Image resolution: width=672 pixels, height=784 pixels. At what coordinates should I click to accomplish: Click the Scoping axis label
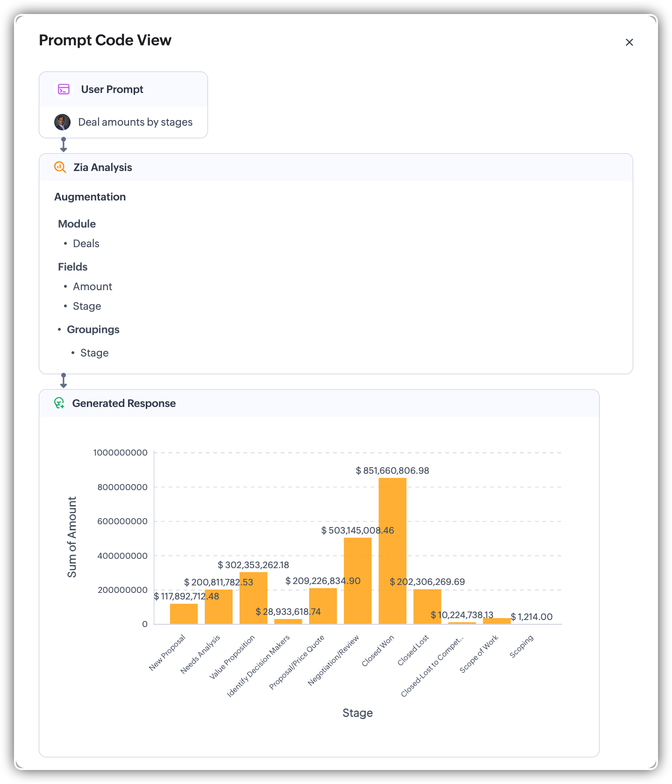pos(522,647)
